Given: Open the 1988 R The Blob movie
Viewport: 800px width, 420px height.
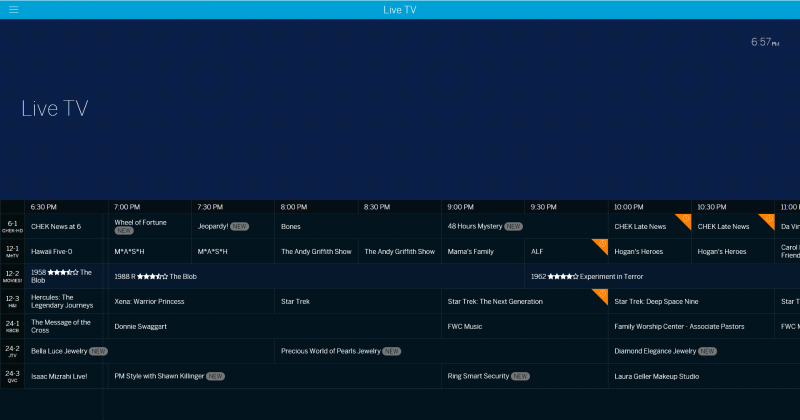Looking at the screenshot, I should point(316,277).
